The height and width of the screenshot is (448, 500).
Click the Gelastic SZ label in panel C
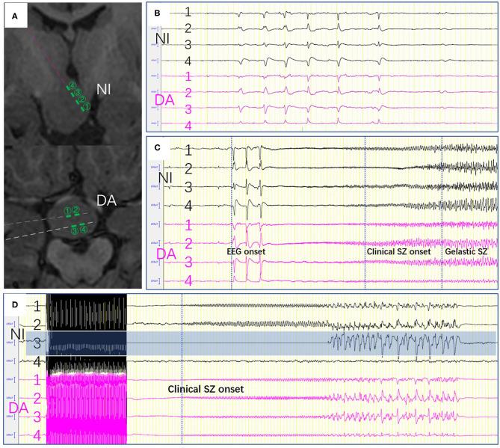tap(467, 274)
